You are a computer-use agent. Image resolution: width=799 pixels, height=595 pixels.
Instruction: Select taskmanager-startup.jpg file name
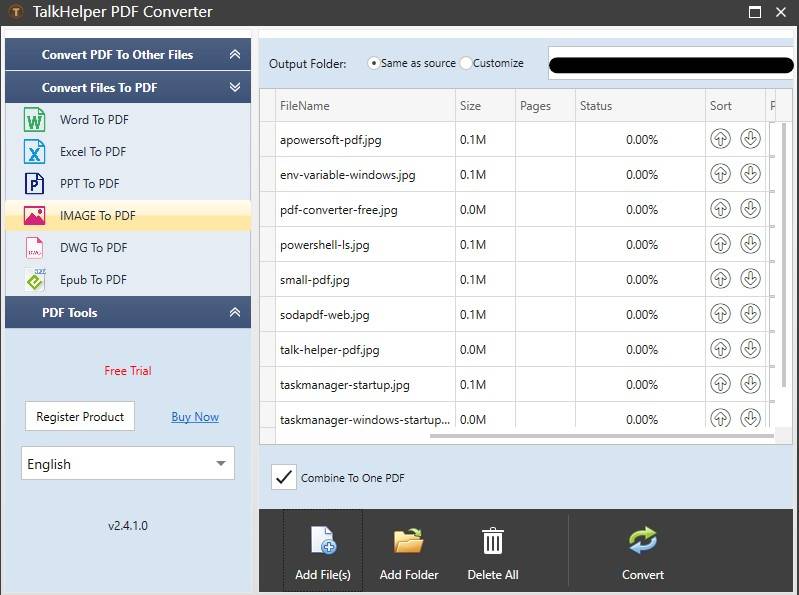point(345,385)
